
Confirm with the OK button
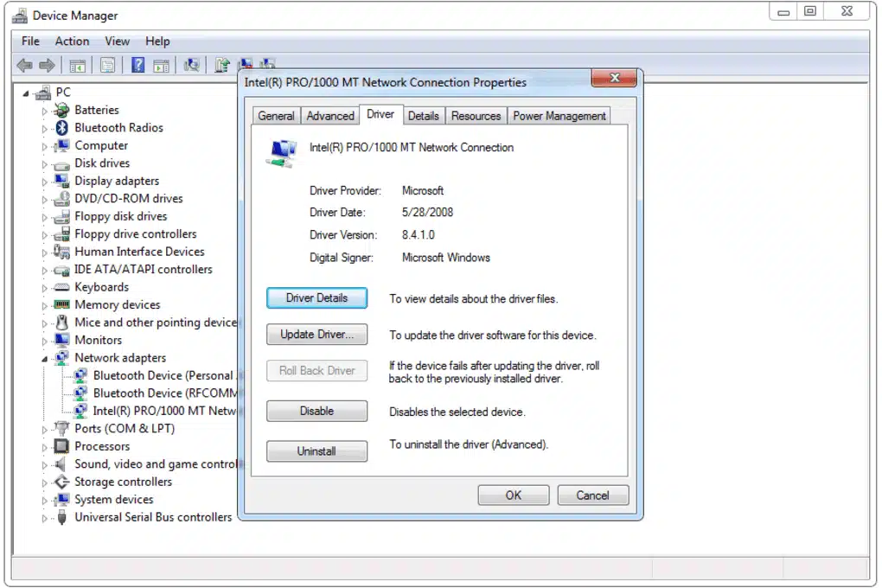pyautogui.click(x=514, y=495)
